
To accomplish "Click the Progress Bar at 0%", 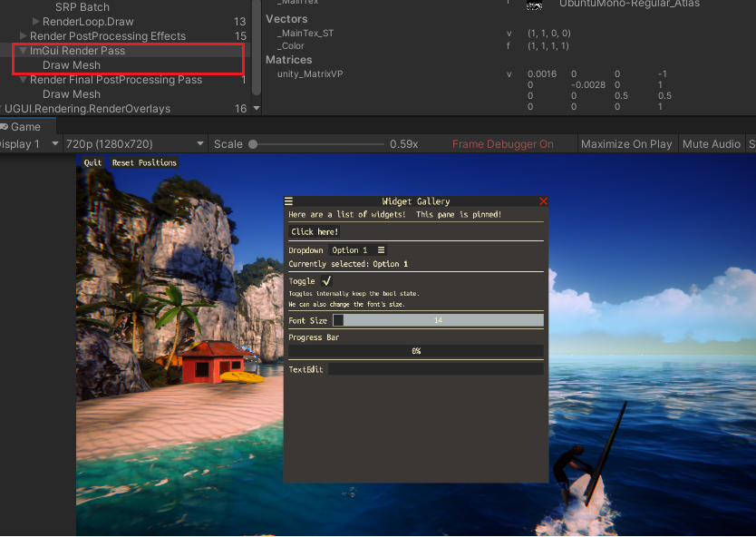I will click(x=416, y=351).
